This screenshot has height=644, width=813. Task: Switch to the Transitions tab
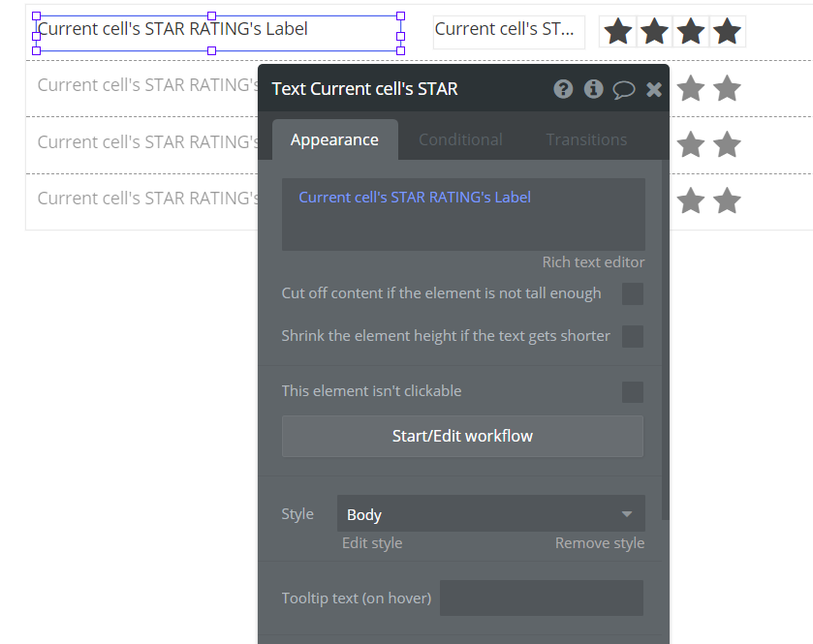pyautogui.click(x=586, y=139)
